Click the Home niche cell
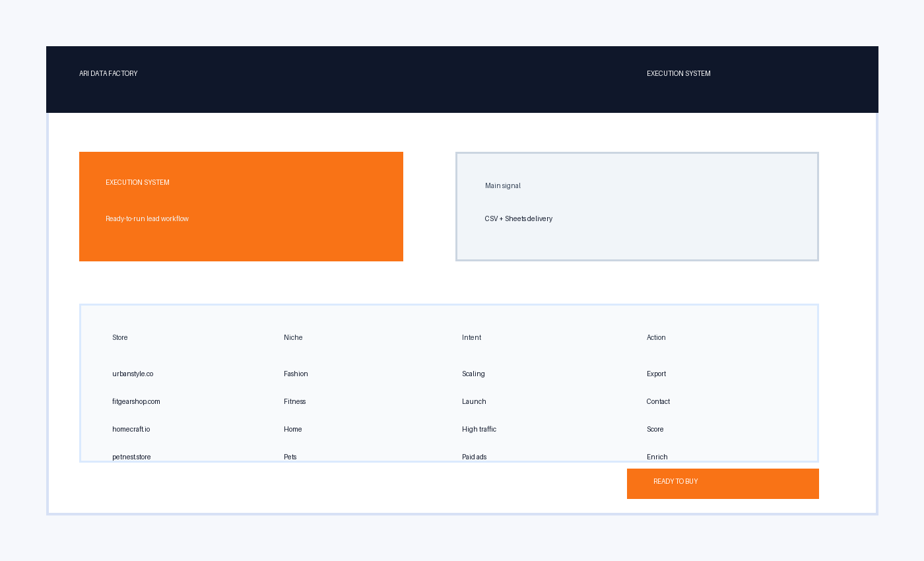 (x=293, y=429)
